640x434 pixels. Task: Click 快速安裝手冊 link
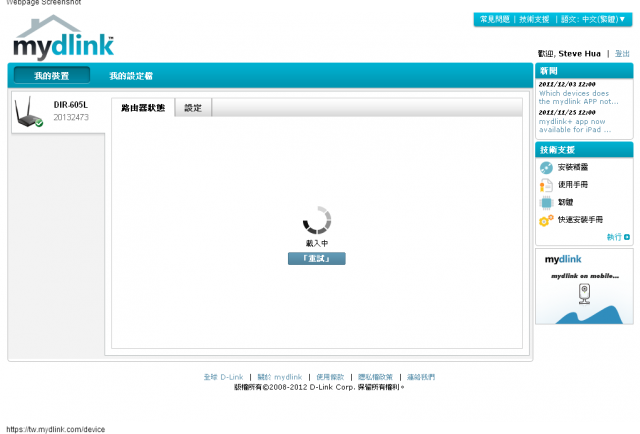pyautogui.click(x=580, y=220)
